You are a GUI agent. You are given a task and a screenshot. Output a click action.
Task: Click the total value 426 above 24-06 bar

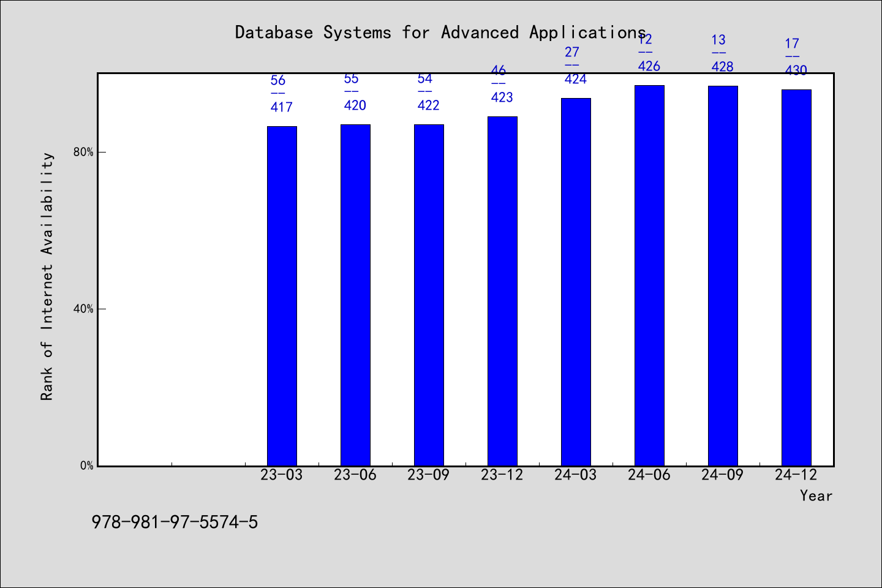click(649, 66)
